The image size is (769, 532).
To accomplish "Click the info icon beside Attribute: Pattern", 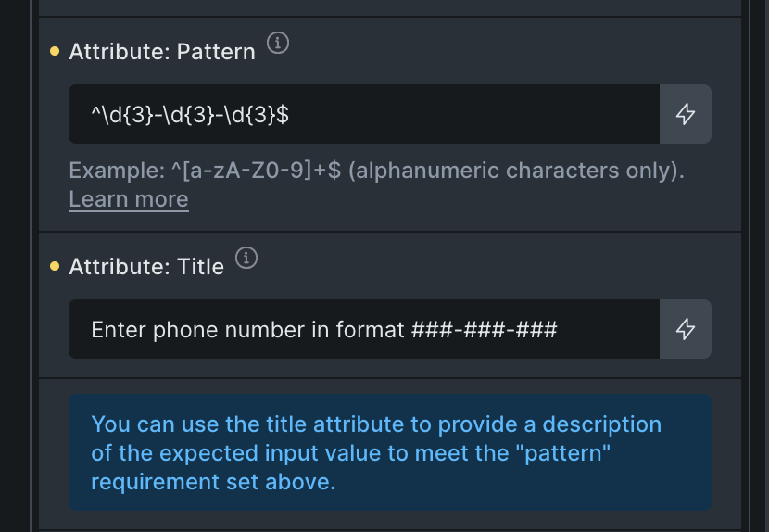I will point(278,43).
